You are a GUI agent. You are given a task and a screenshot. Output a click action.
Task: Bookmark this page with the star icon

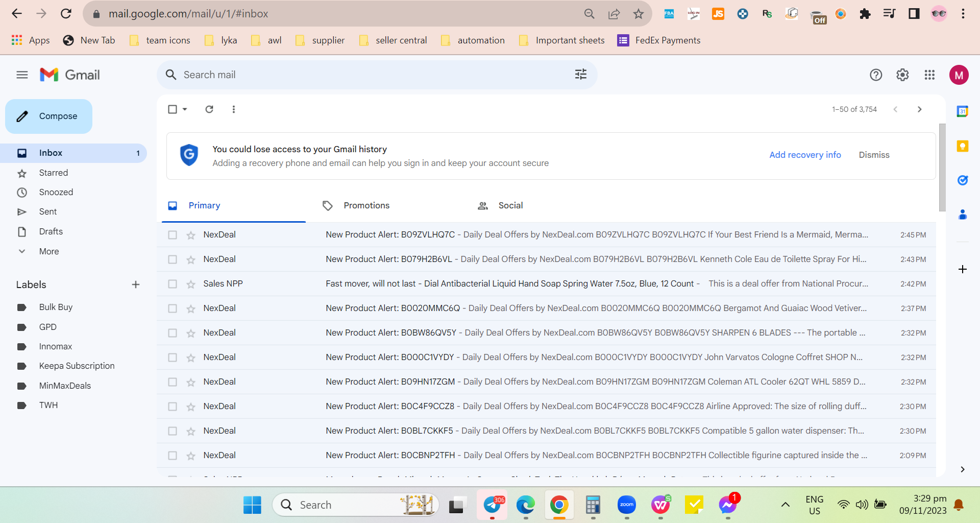point(639,14)
